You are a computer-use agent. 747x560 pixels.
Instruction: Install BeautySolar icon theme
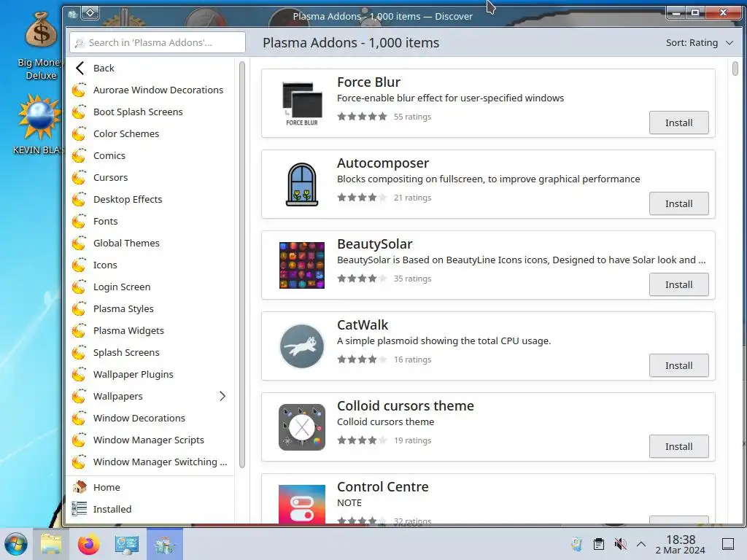(x=678, y=285)
